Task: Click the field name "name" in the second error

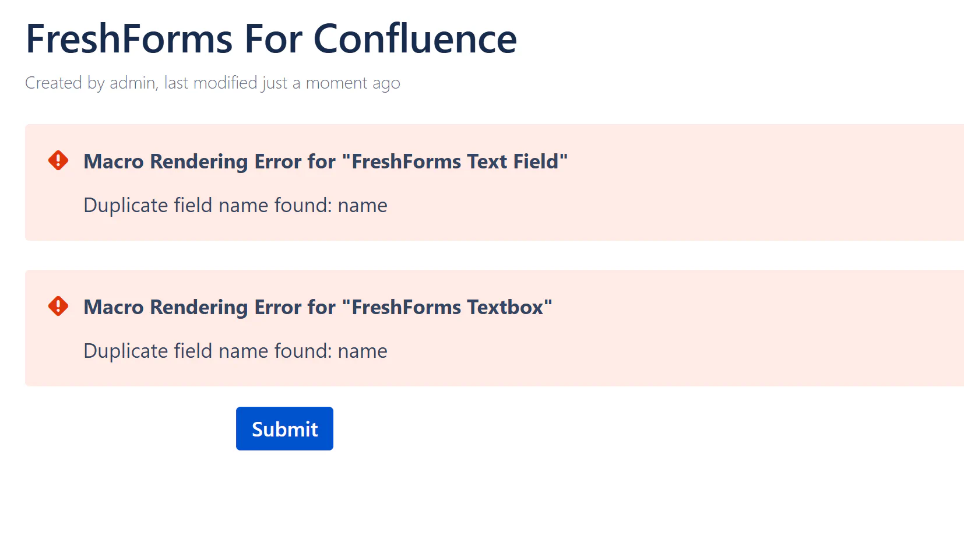Action: pyautogui.click(x=363, y=351)
